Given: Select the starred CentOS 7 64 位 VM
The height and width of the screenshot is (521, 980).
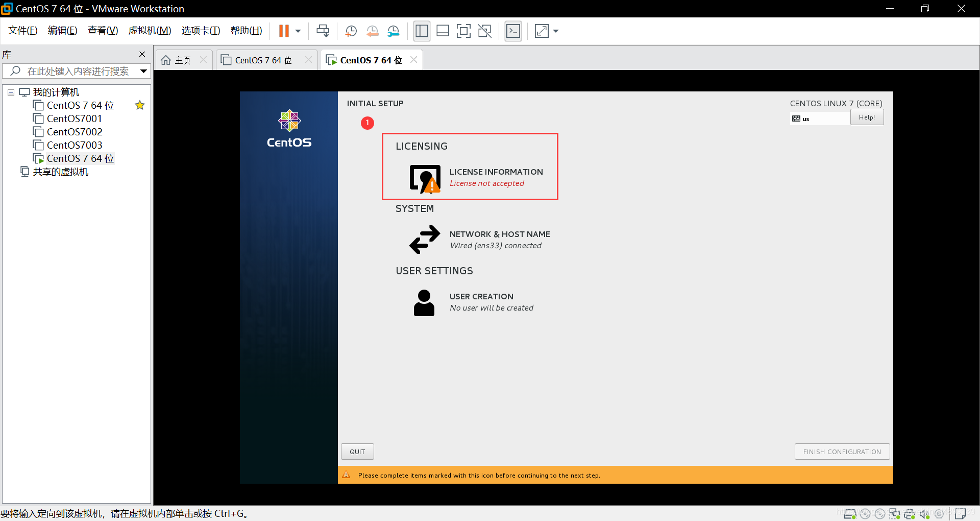Looking at the screenshot, I should pos(80,105).
